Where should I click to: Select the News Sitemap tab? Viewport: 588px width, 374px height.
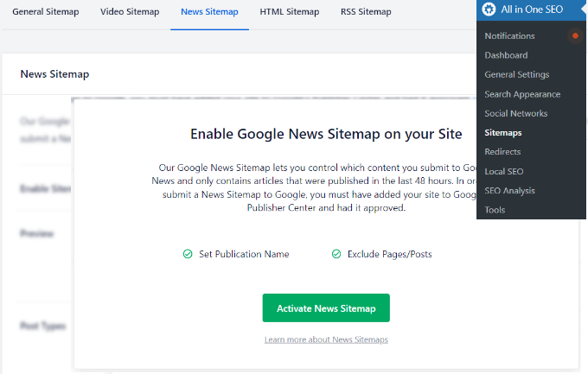tap(209, 12)
